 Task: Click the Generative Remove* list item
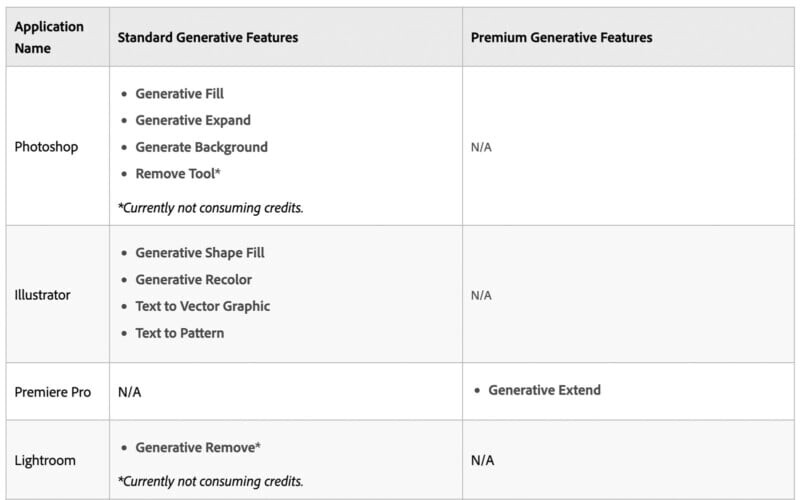point(198,447)
